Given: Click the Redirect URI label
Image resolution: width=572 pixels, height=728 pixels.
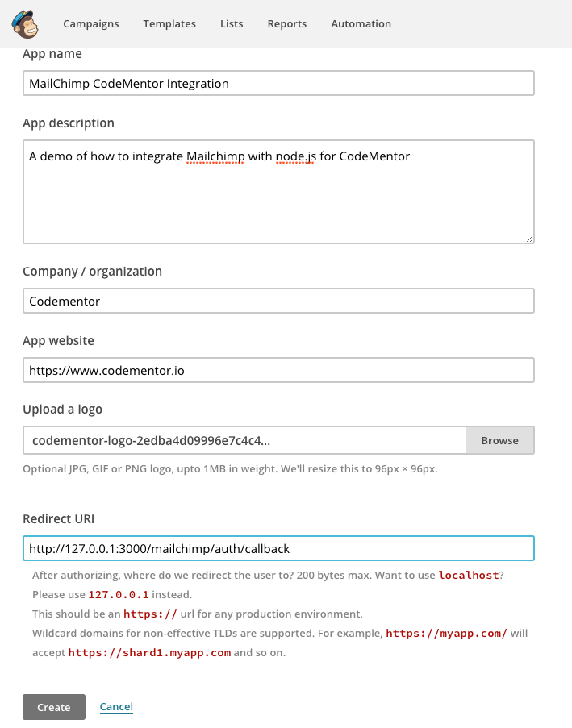Looking at the screenshot, I should tap(59, 519).
